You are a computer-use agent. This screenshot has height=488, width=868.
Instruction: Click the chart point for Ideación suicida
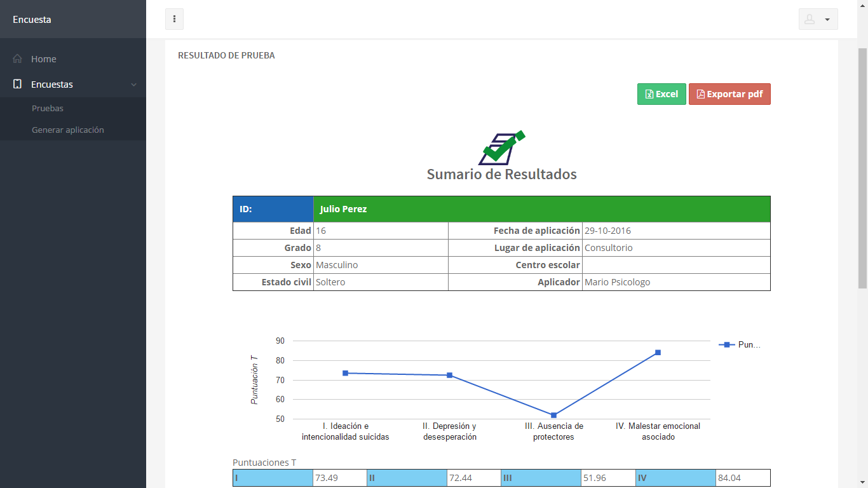(x=345, y=373)
